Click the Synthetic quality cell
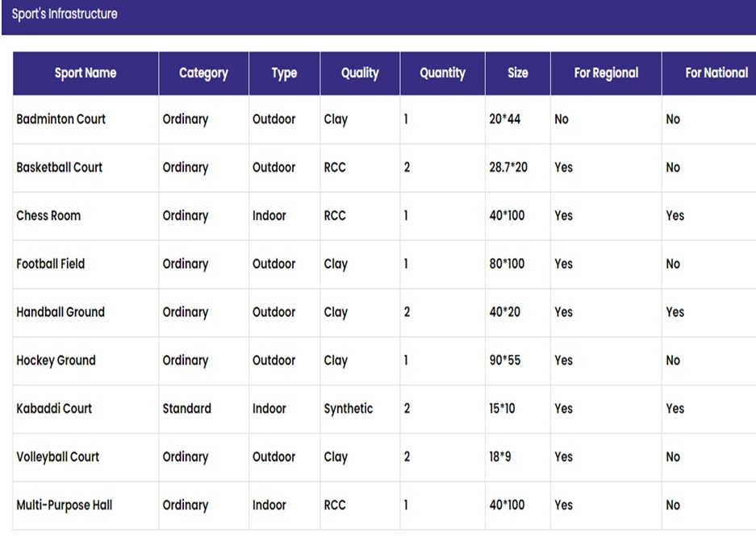This screenshot has width=756, height=537. pyautogui.click(x=348, y=409)
